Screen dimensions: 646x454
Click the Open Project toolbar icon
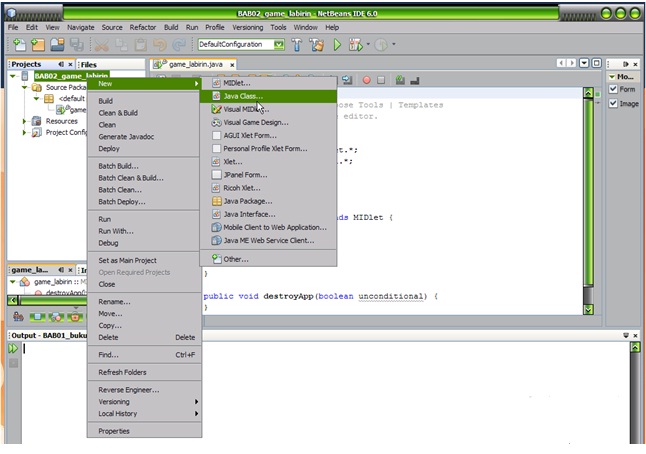coord(57,44)
